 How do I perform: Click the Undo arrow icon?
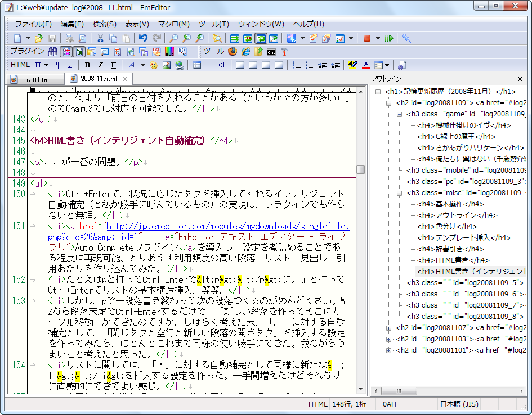click(143, 38)
